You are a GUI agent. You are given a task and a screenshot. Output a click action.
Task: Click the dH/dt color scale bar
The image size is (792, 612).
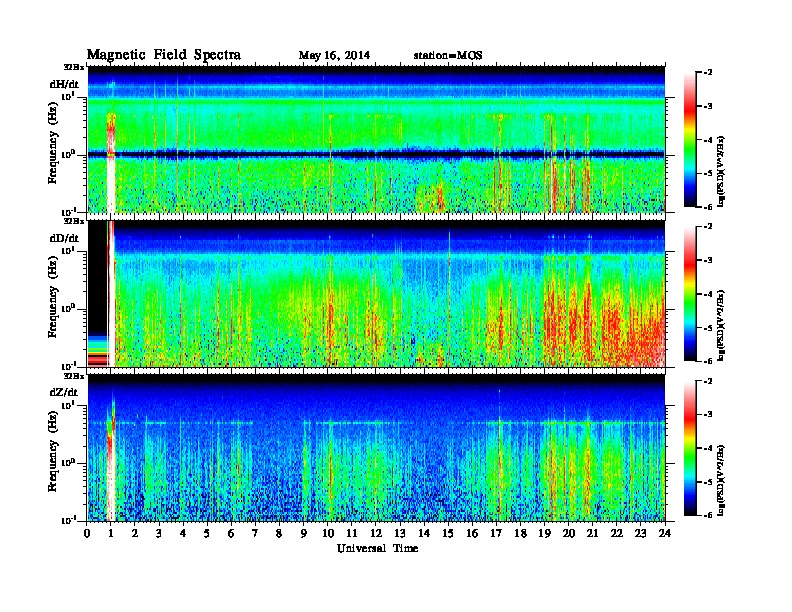coord(690,140)
